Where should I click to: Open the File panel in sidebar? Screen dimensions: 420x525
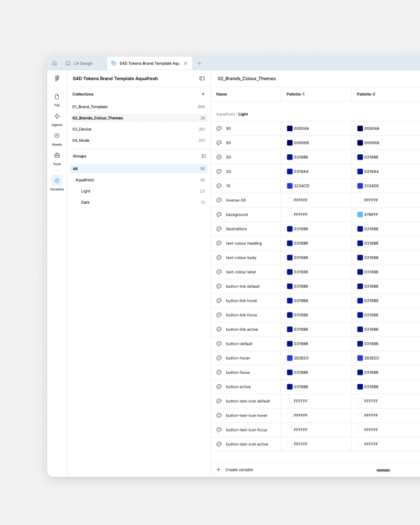coord(57,100)
